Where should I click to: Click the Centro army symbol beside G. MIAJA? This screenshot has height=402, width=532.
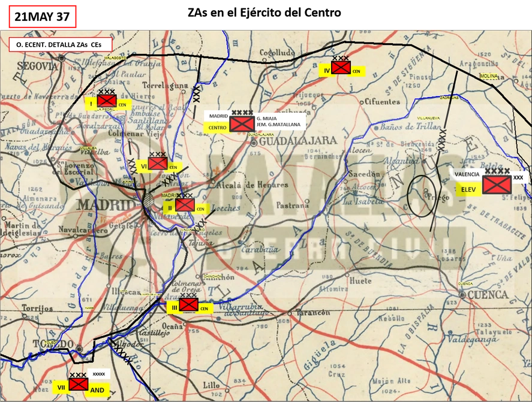tap(242, 124)
